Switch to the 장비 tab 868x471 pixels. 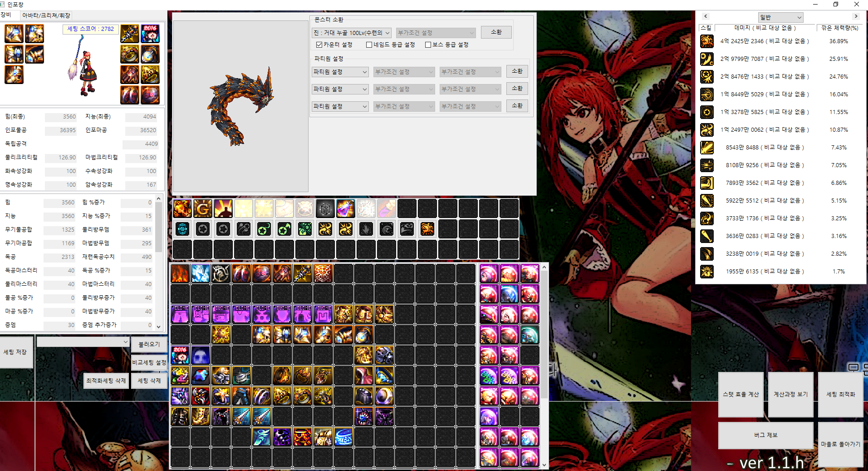click(6, 15)
